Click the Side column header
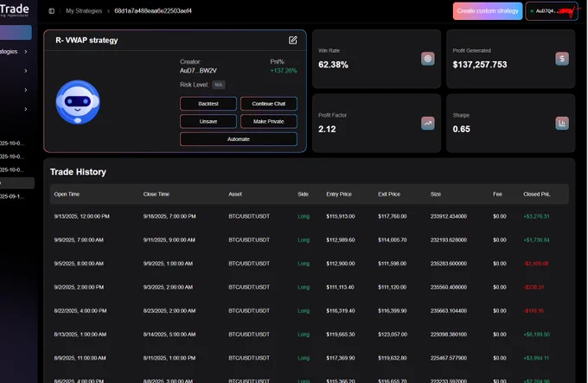 coord(303,195)
